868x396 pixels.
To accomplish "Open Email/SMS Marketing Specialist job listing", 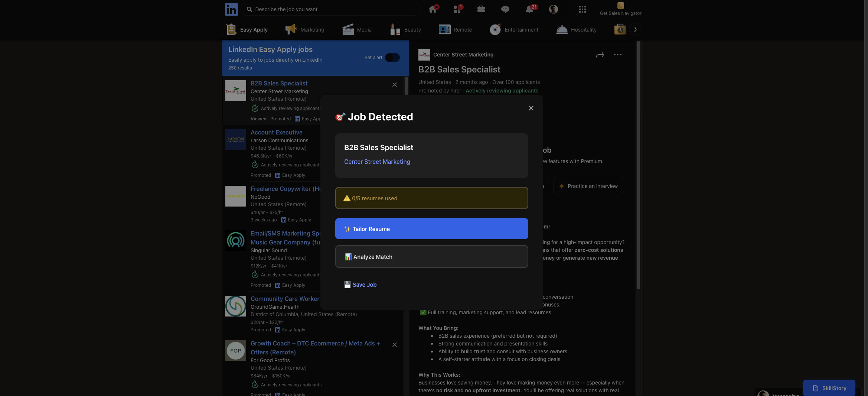I will pyautogui.click(x=285, y=238).
